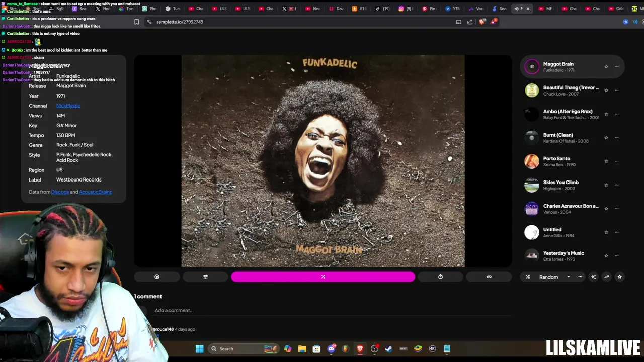Image resolution: width=644 pixels, height=362 pixels.
Task: Open the Random mode dropdown
Action: coord(548,277)
